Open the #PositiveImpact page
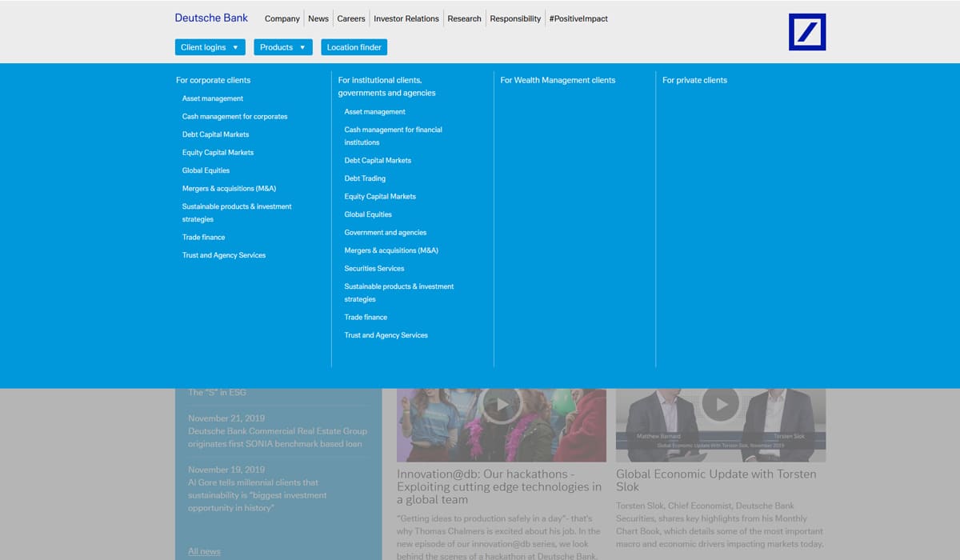960x560 pixels. [578, 18]
